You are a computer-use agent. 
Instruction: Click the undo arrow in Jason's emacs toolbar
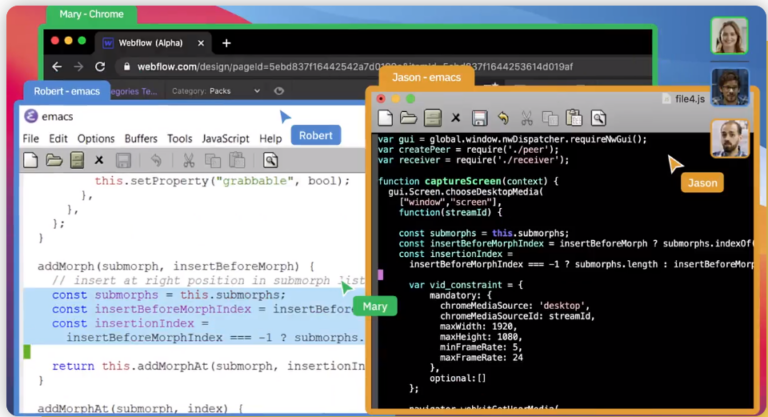(503, 118)
